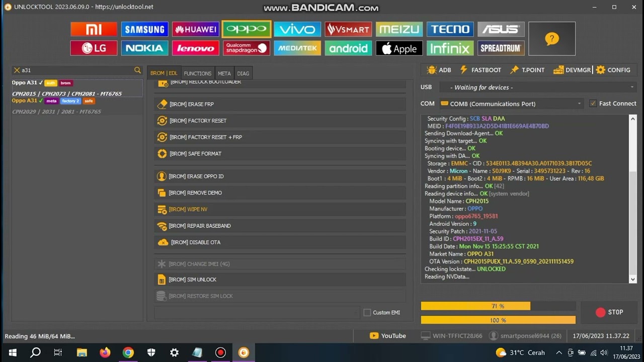Select the Vsmart brand icon
The image size is (644, 362).
click(348, 29)
